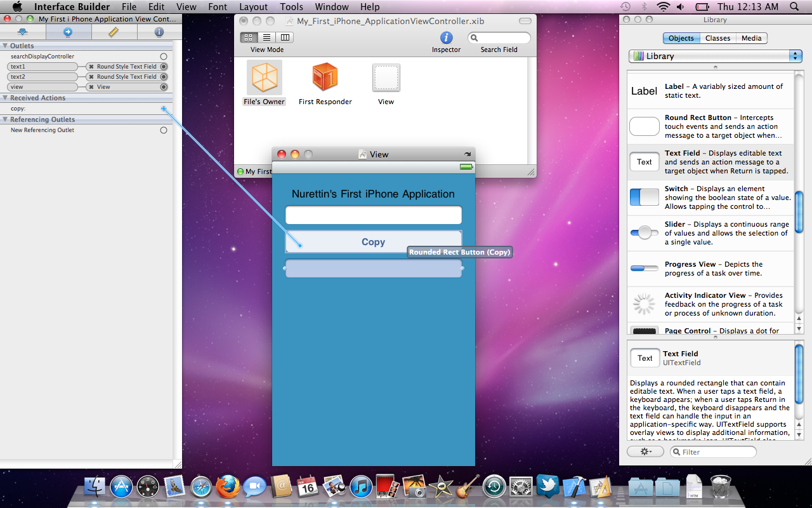Disconnect the text2 outlet with its x
812x508 pixels.
point(91,77)
